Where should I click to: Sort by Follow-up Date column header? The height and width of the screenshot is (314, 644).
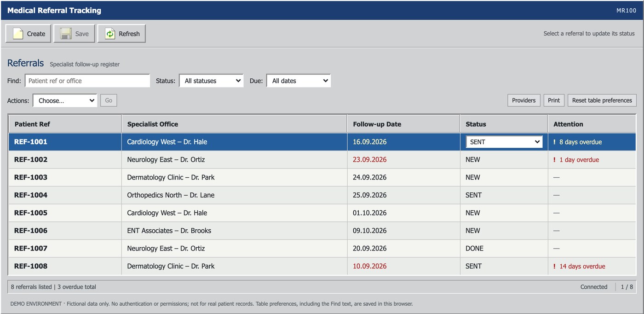[403, 124]
